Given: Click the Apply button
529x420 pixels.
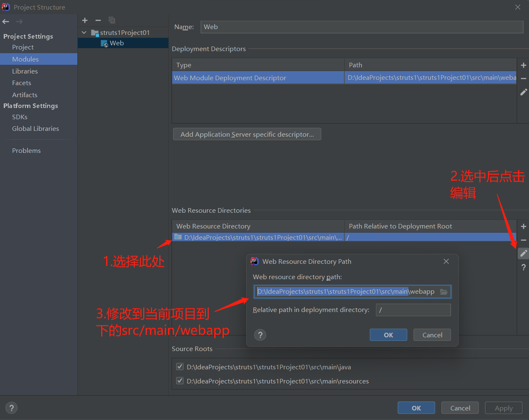Looking at the screenshot, I should [503, 408].
